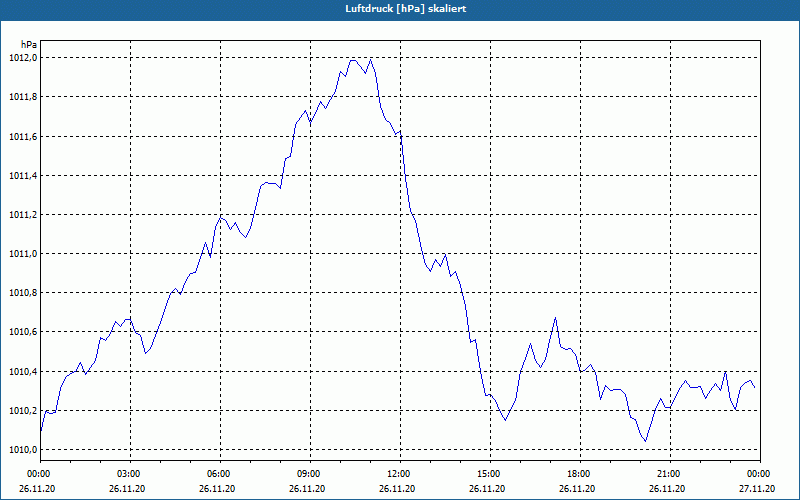Select the y-axis label '1010,0'
The image size is (800, 500).
(x=23, y=449)
